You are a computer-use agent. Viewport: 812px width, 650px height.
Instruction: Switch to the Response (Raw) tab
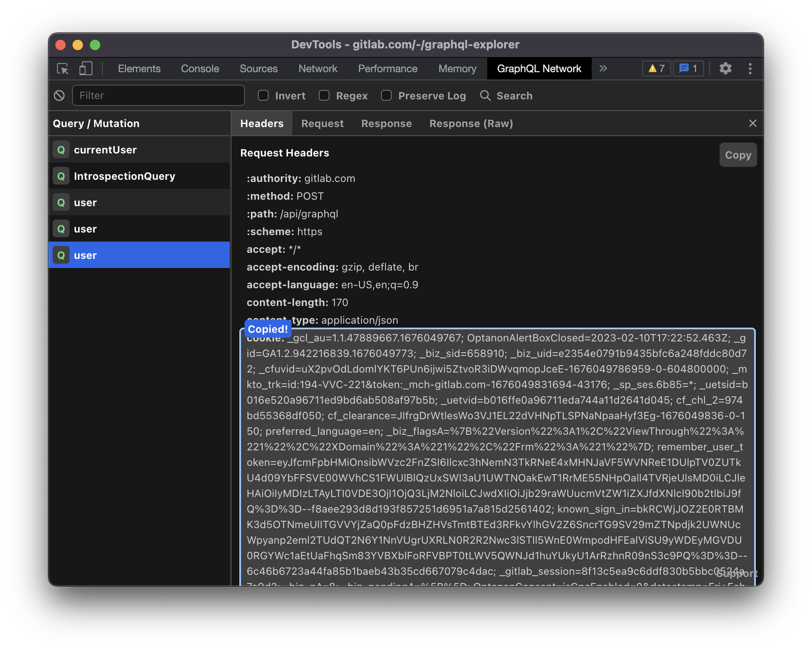coord(471,124)
